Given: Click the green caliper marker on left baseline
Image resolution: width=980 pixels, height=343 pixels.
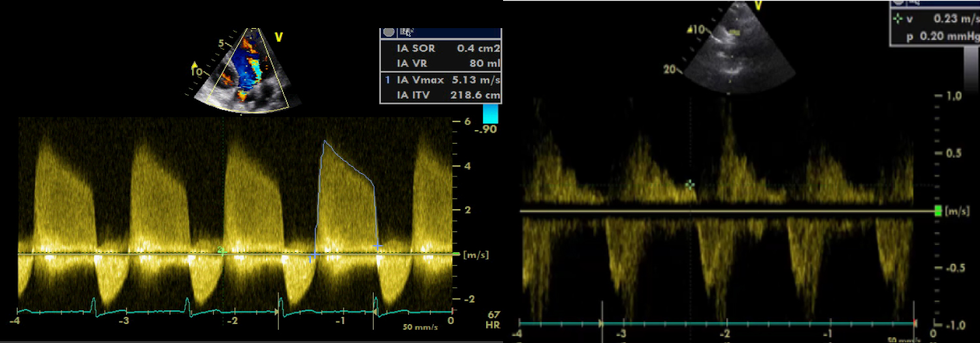Looking at the screenshot, I should pos(221,251).
